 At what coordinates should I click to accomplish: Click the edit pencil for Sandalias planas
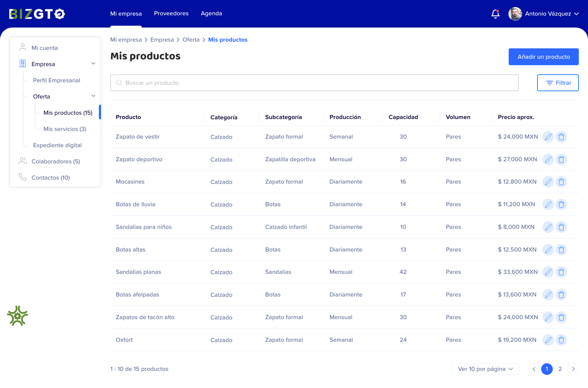548,272
